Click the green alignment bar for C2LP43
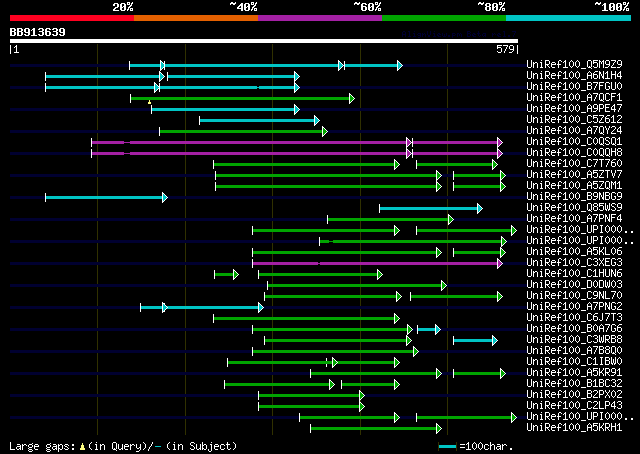640x454 pixels. [311, 407]
